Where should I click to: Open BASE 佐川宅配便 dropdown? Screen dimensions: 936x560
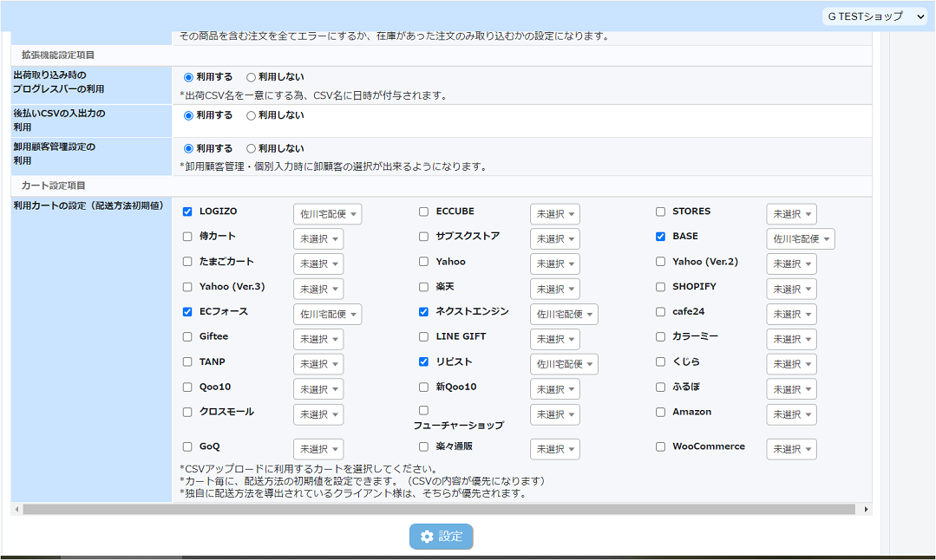tap(801, 239)
